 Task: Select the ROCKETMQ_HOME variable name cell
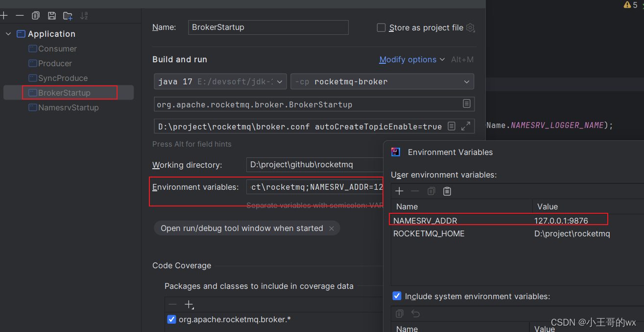click(429, 233)
